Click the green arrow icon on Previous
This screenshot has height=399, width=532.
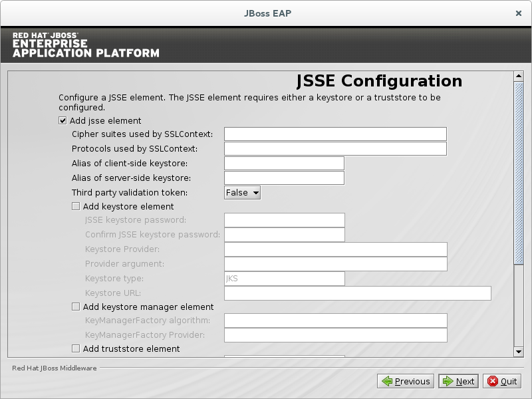click(386, 381)
